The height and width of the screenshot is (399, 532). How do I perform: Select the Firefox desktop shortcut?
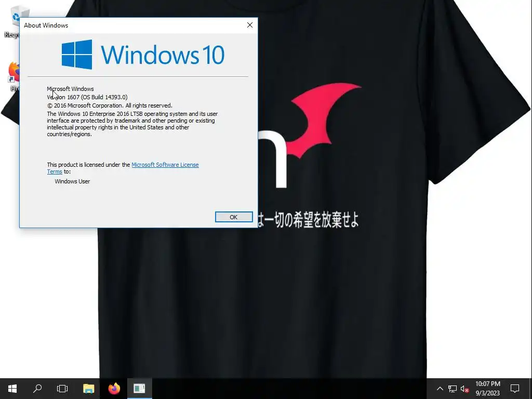[14, 76]
